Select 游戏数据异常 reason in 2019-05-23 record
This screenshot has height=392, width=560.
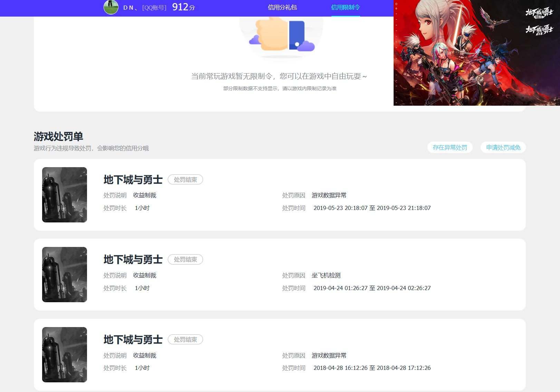click(x=329, y=195)
